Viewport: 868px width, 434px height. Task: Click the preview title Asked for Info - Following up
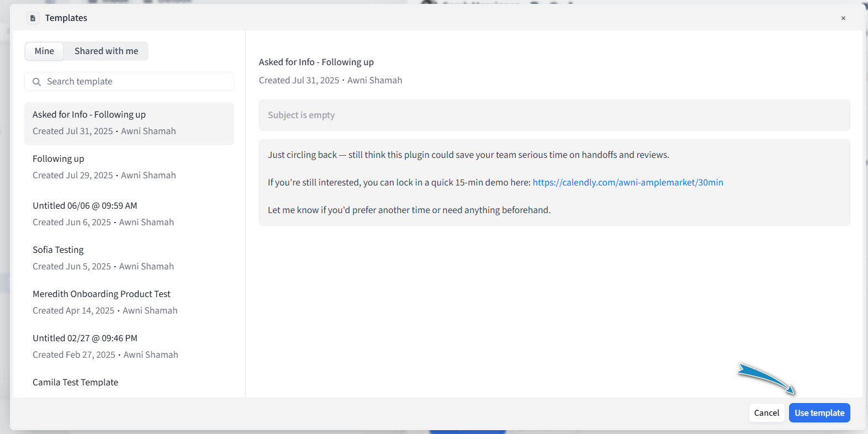coord(316,62)
